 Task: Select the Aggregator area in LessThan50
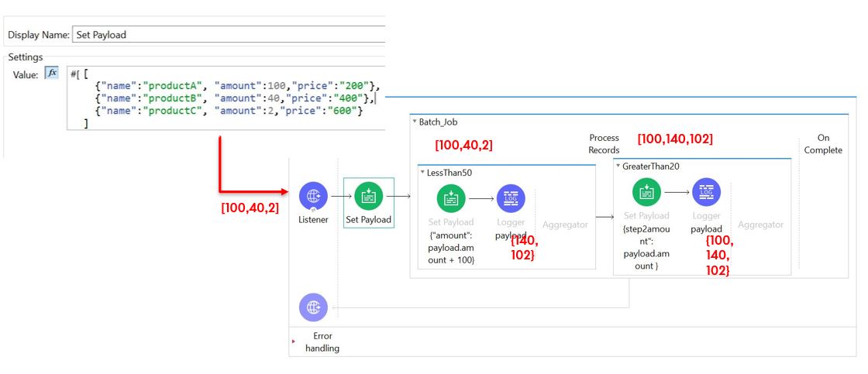pos(564,225)
